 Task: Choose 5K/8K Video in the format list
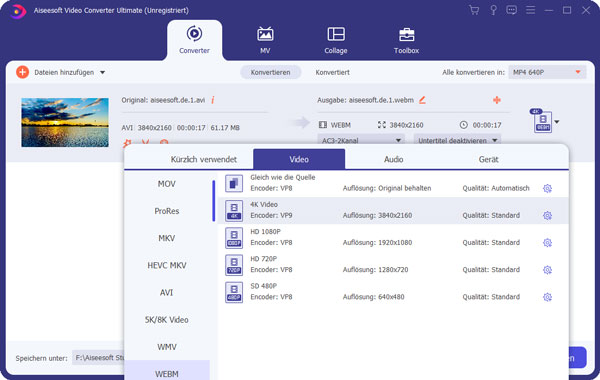point(167,320)
